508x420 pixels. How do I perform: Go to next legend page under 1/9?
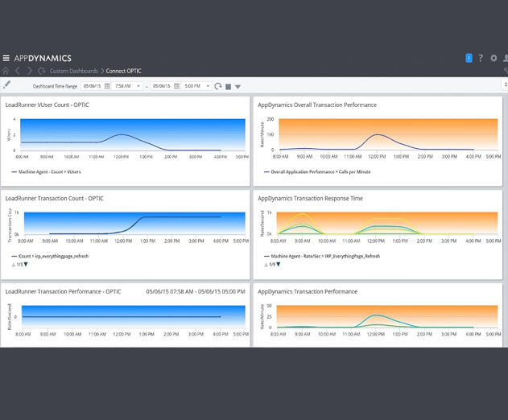tap(278, 265)
